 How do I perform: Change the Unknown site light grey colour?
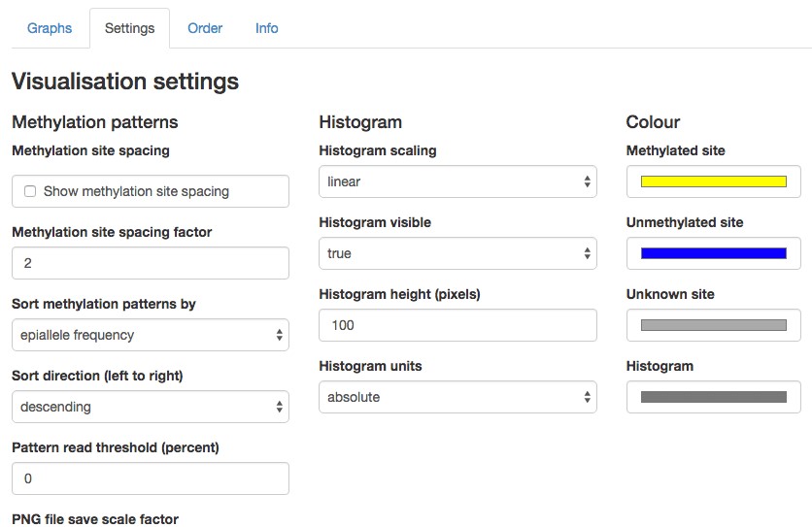tap(713, 325)
